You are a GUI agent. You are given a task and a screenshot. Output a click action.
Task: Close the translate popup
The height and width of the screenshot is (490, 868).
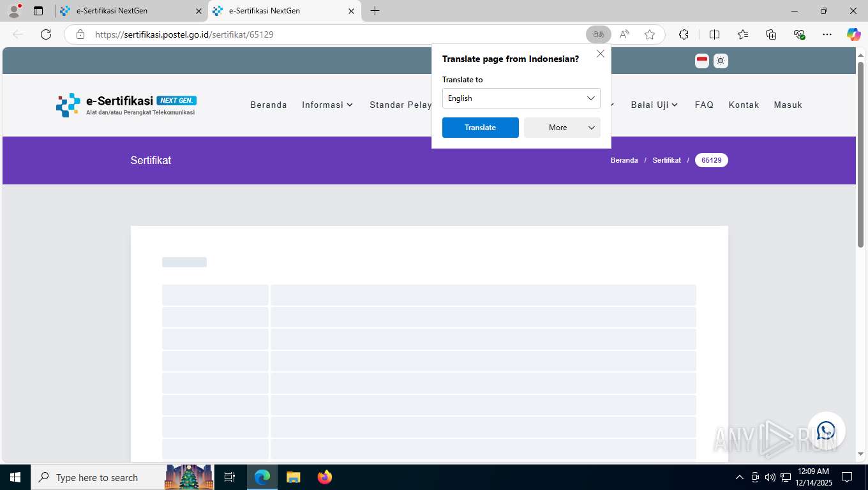[601, 54]
